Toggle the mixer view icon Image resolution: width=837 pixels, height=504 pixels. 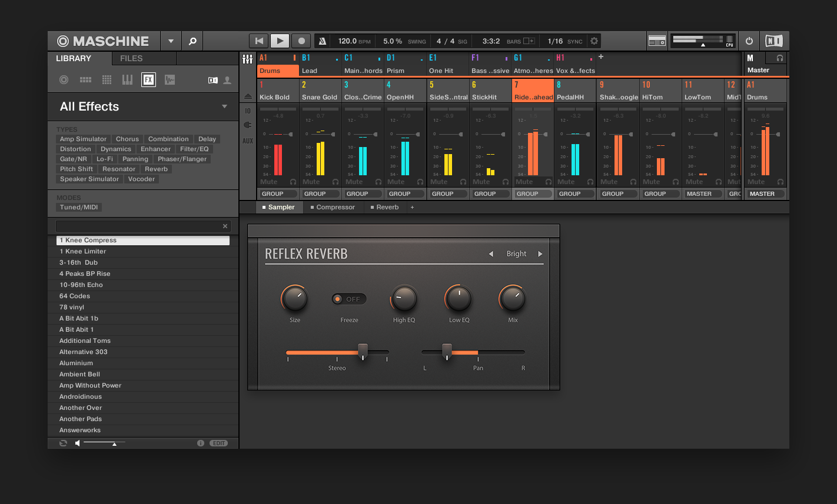point(248,59)
